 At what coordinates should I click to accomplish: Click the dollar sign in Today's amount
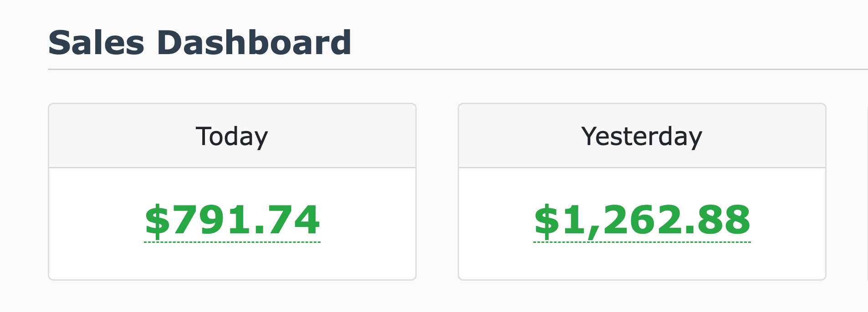[x=157, y=221]
